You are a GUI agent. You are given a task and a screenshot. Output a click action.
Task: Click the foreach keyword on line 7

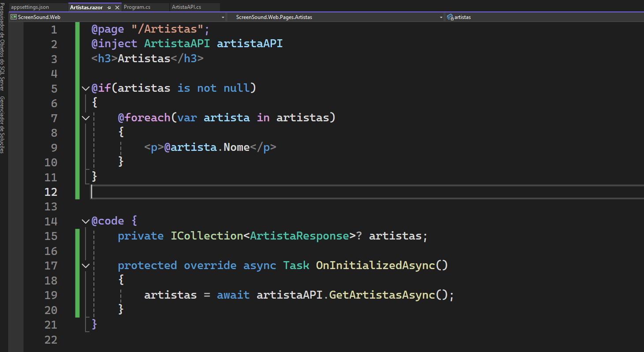click(144, 118)
